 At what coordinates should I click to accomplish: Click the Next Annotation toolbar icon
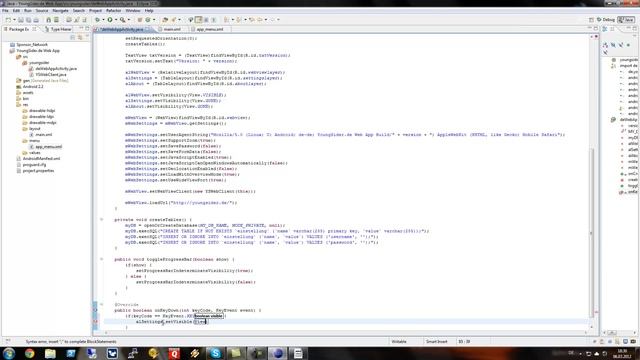(227, 20)
